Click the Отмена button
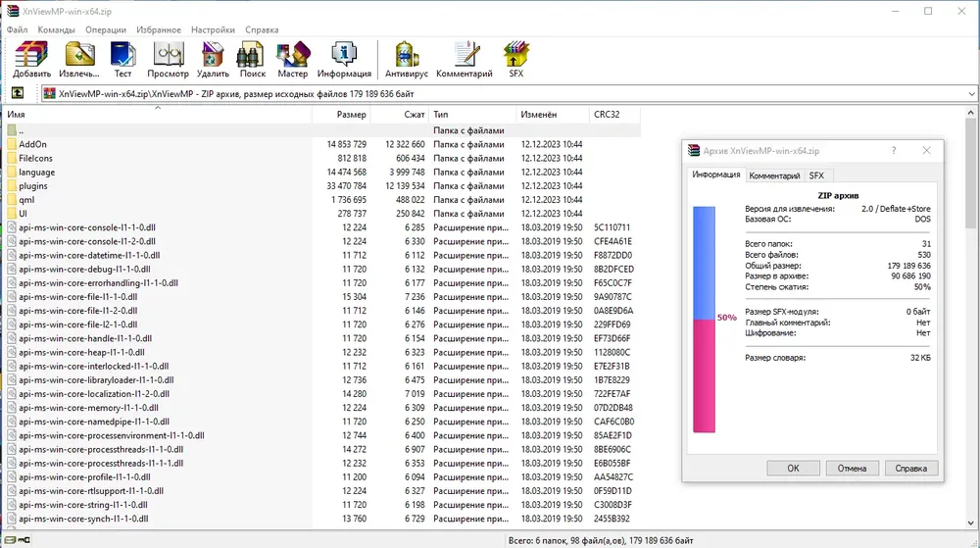 coord(852,468)
